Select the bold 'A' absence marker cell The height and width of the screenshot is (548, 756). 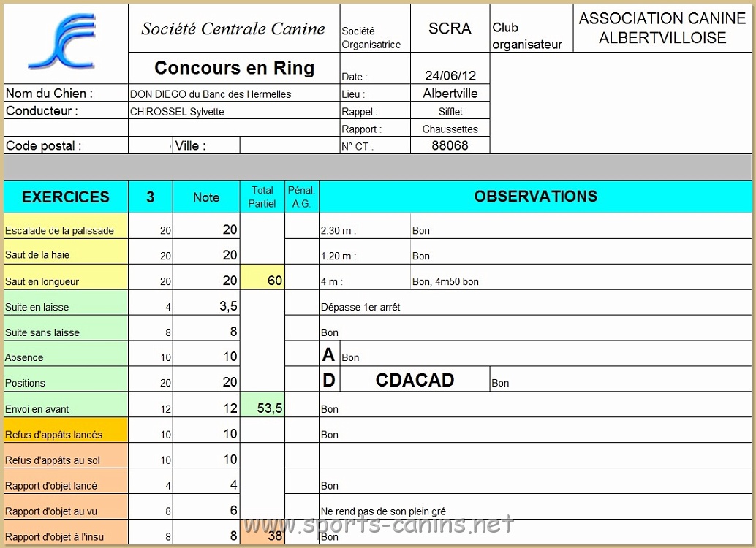(x=329, y=354)
